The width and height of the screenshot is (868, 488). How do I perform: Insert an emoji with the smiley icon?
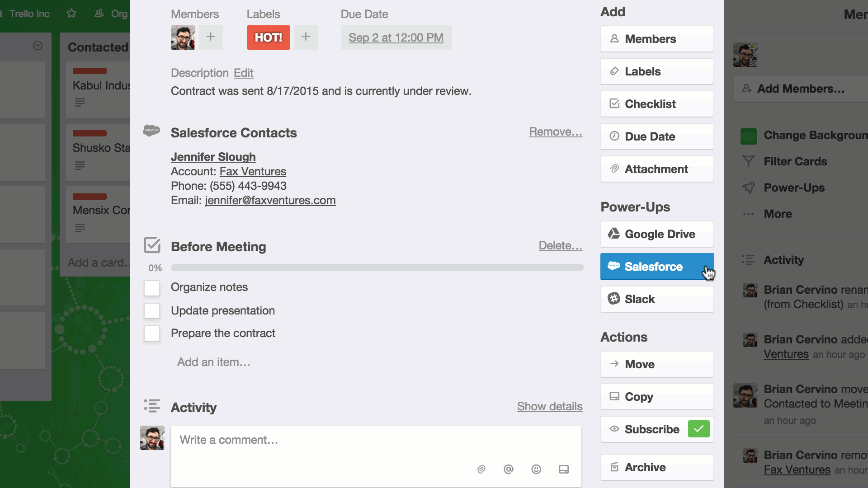(536, 469)
